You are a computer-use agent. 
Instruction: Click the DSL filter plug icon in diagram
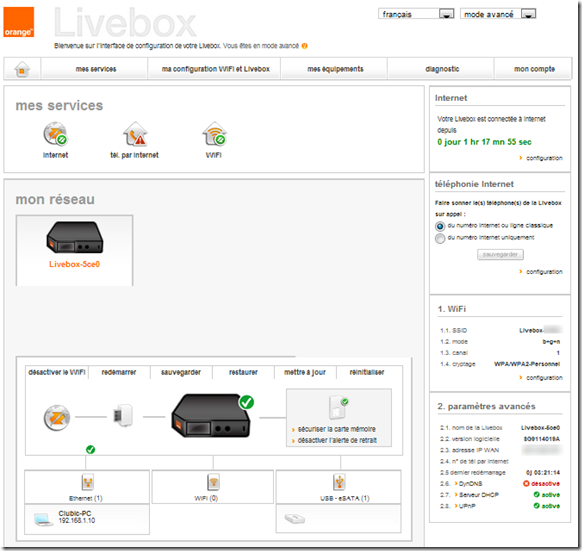click(x=123, y=415)
